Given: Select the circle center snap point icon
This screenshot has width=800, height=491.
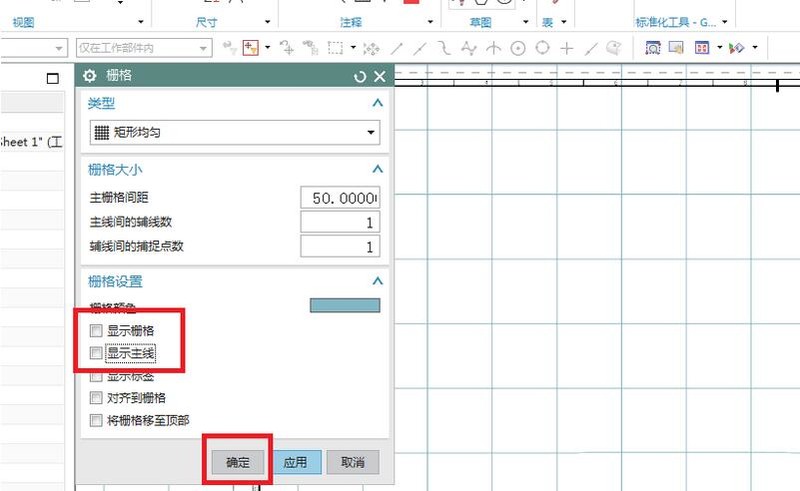Looking at the screenshot, I should click(x=518, y=48).
